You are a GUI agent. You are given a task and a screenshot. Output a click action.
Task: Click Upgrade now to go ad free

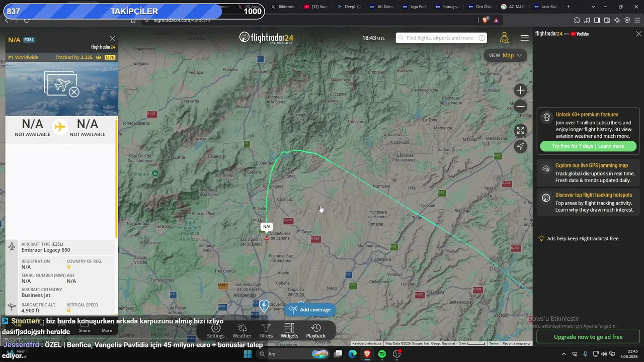pos(588,337)
